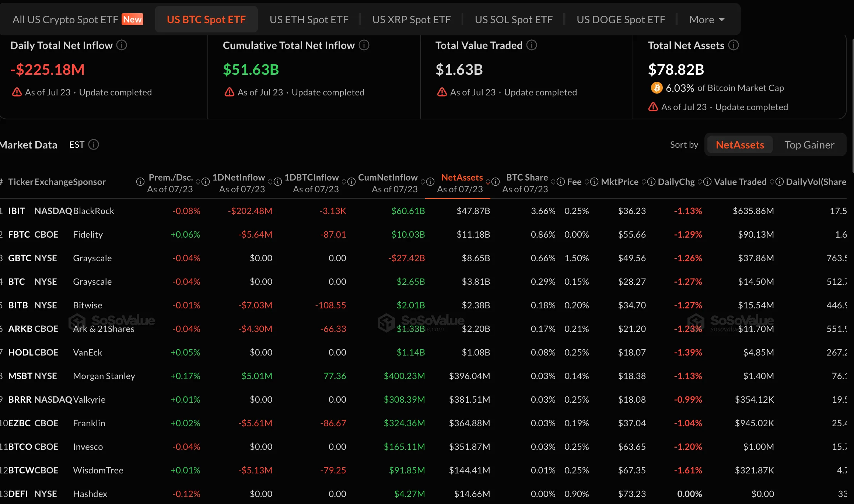Open the IBIT ticker row
854x504 pixels.
[x=423, y=211]
